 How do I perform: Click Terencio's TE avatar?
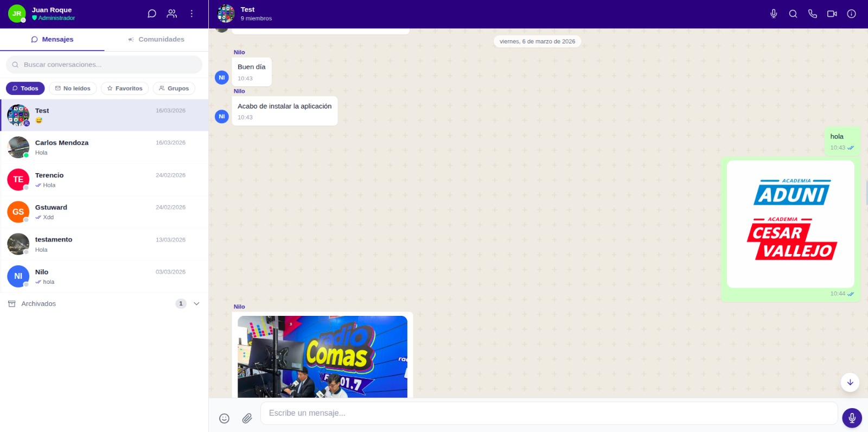(x=18, y=180)
